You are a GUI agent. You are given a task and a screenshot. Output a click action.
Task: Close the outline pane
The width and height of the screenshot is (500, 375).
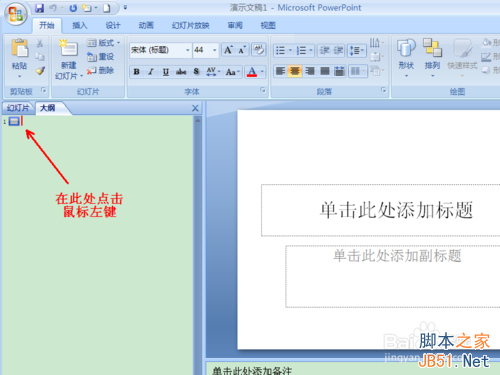point(195,108)
